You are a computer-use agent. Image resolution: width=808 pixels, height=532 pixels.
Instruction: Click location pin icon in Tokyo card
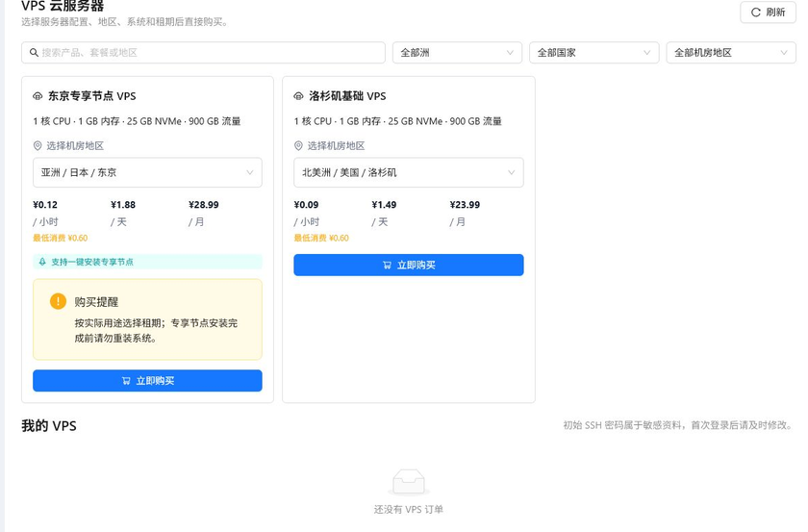click(38, 146)
